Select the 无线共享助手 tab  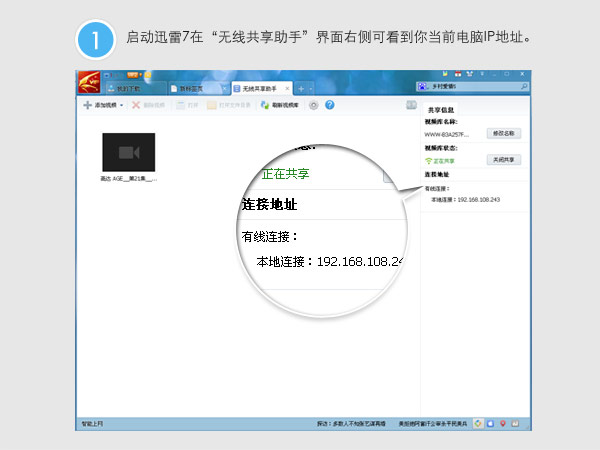click(x=260, y=89)
